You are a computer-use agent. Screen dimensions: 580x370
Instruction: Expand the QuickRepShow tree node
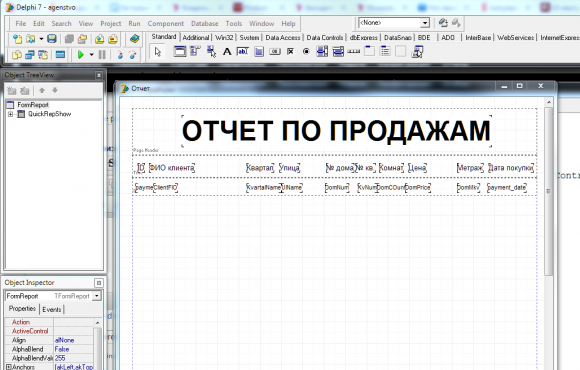coord(11,114)
